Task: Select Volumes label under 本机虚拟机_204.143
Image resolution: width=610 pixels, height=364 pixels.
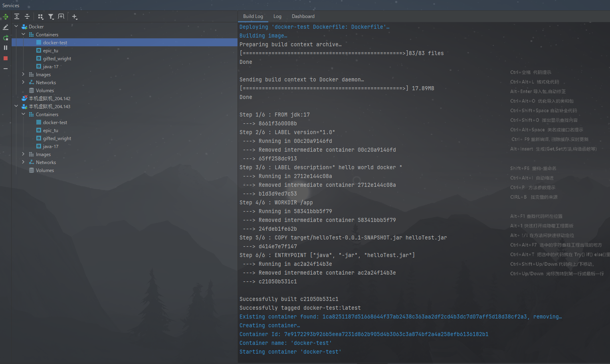Action: (x=45, y=170)
